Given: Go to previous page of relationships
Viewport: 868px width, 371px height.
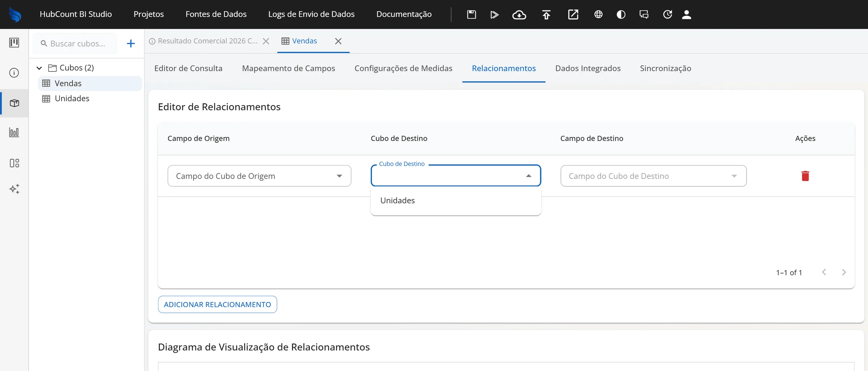Looking at the screenshot, I should coord(824,272).
